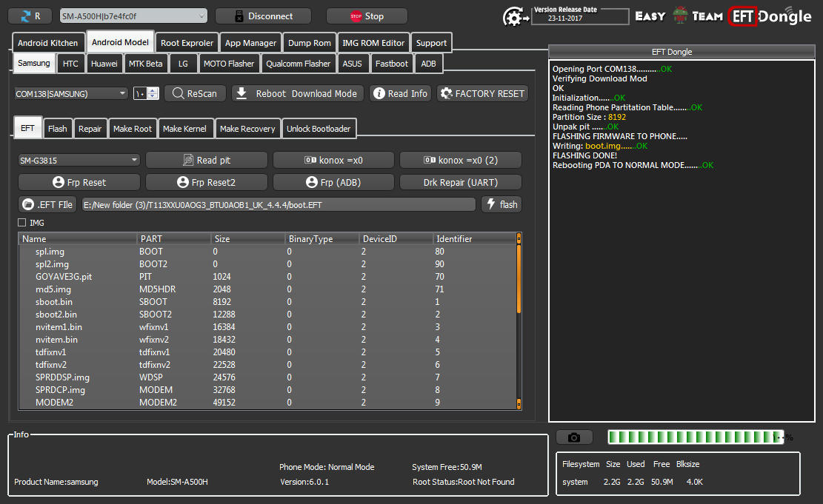Screen dimensions: 823x504
Task: Click the Frp (ADB) button
Action: pyautogui.click(x=333, y=182)
